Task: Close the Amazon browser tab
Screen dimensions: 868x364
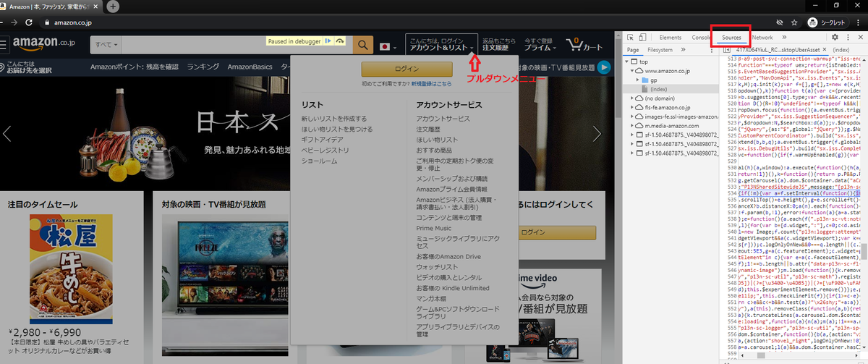Action: 96,7
